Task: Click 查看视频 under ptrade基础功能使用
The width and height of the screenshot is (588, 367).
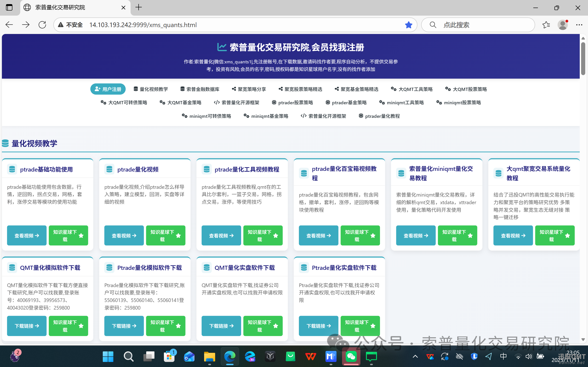Action: pyautogui.click(x=27, y=235)
